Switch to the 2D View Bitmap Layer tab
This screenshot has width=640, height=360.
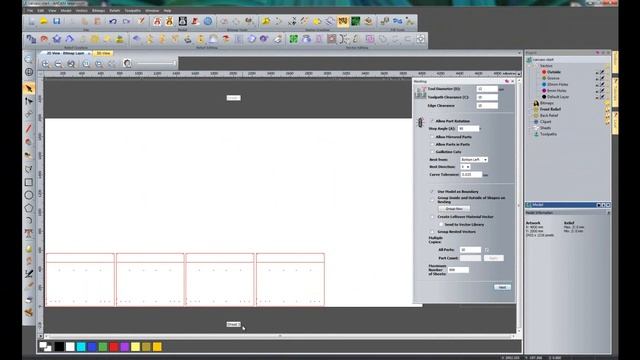click(65, 53)
